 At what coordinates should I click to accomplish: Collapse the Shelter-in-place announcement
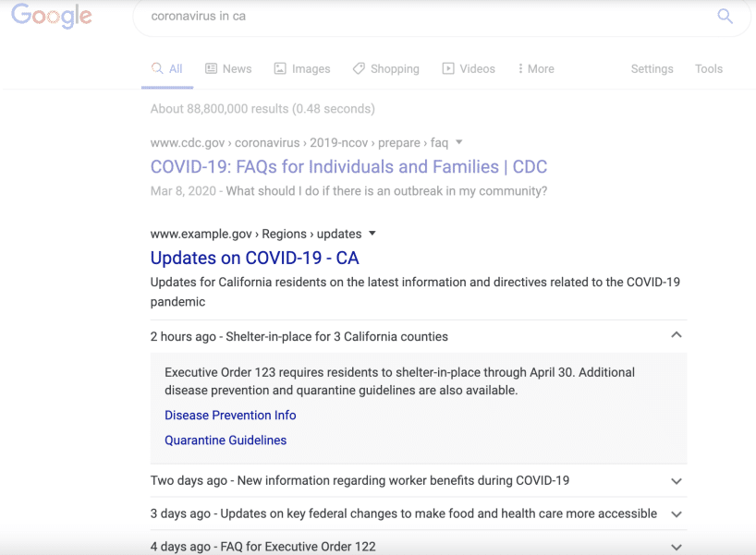click(x=677, y=335)
